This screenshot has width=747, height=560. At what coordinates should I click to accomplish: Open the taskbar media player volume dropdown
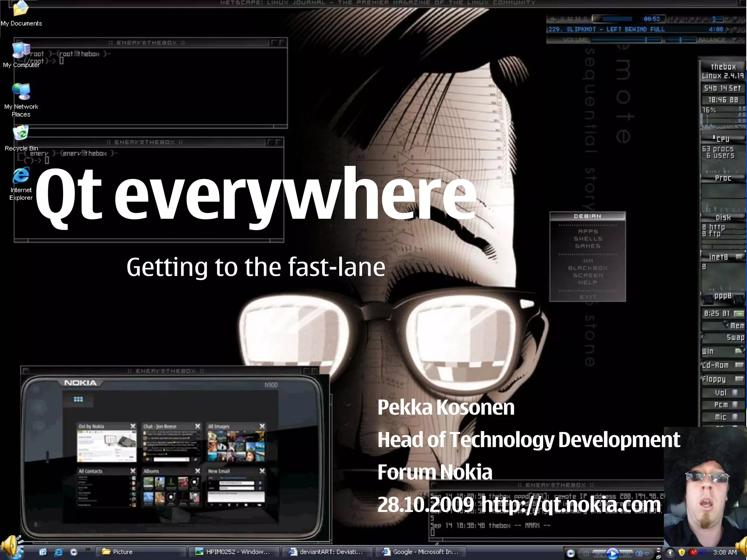(646, 553)
